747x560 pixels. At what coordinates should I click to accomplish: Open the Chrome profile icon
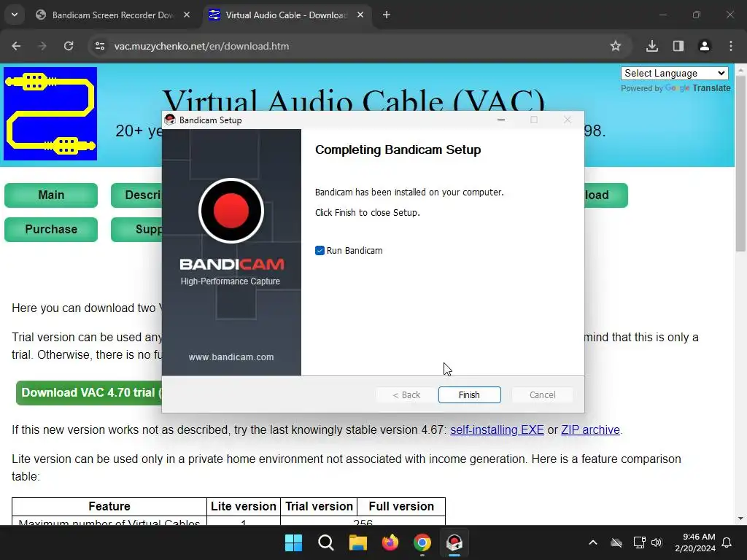click(x=705, y=46)
